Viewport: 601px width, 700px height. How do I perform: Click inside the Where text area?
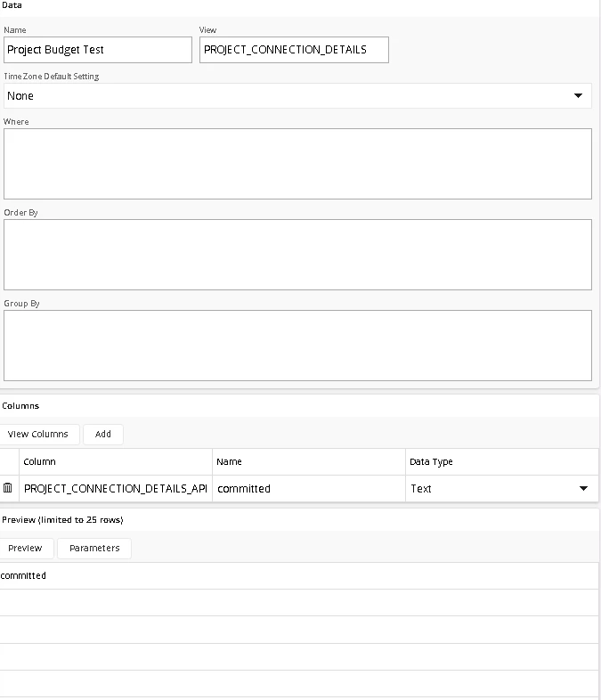pyautogui.click(x=297, y=164)
